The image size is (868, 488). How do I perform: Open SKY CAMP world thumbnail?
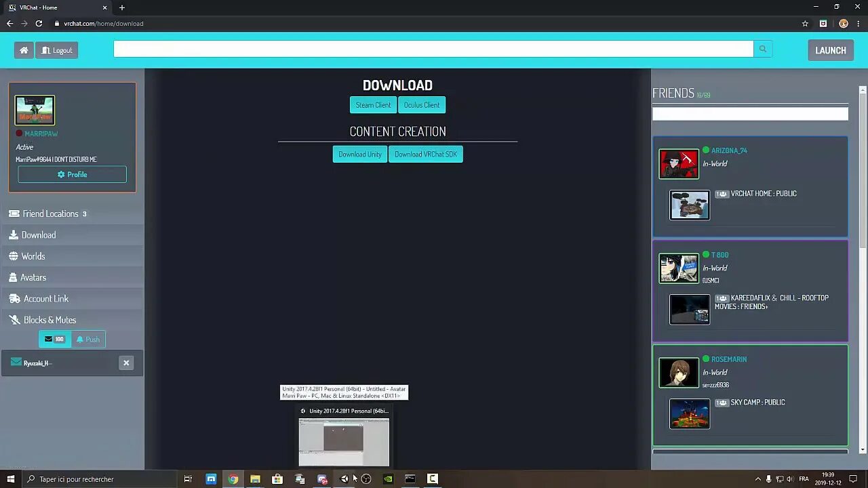point(690,414)
